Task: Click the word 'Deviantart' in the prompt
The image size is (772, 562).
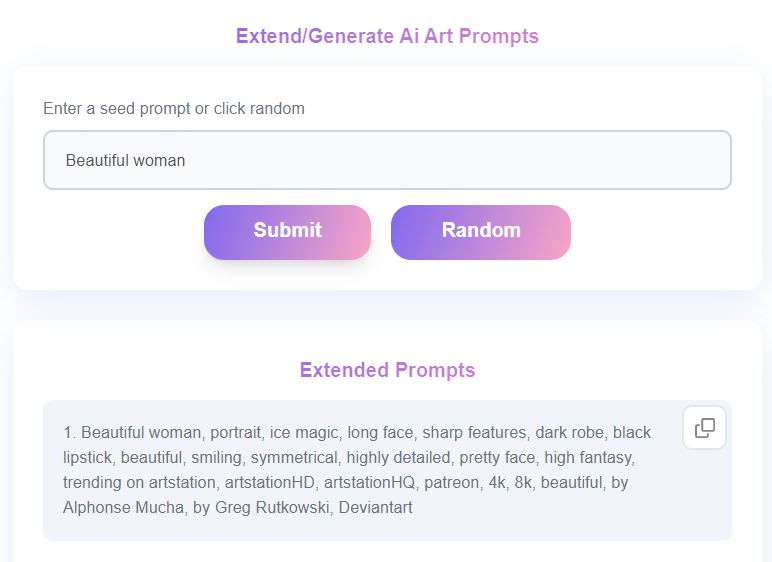Action: (375, 507)
